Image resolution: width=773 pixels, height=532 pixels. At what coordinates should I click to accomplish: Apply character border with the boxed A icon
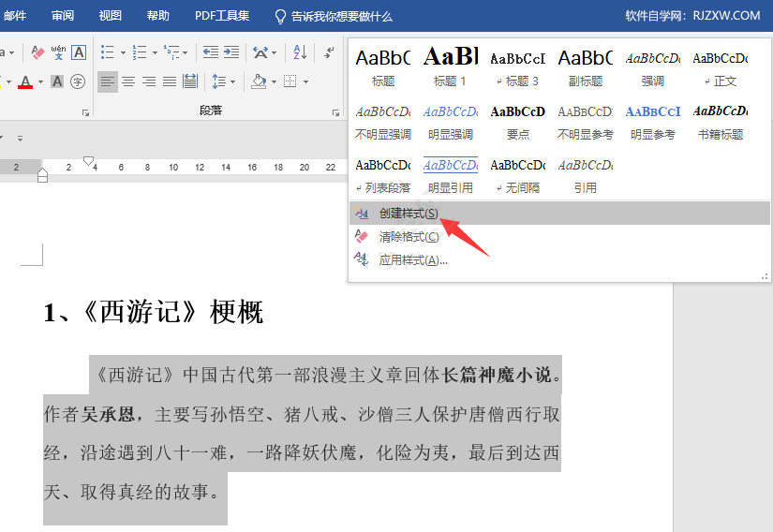pos(79,52)
